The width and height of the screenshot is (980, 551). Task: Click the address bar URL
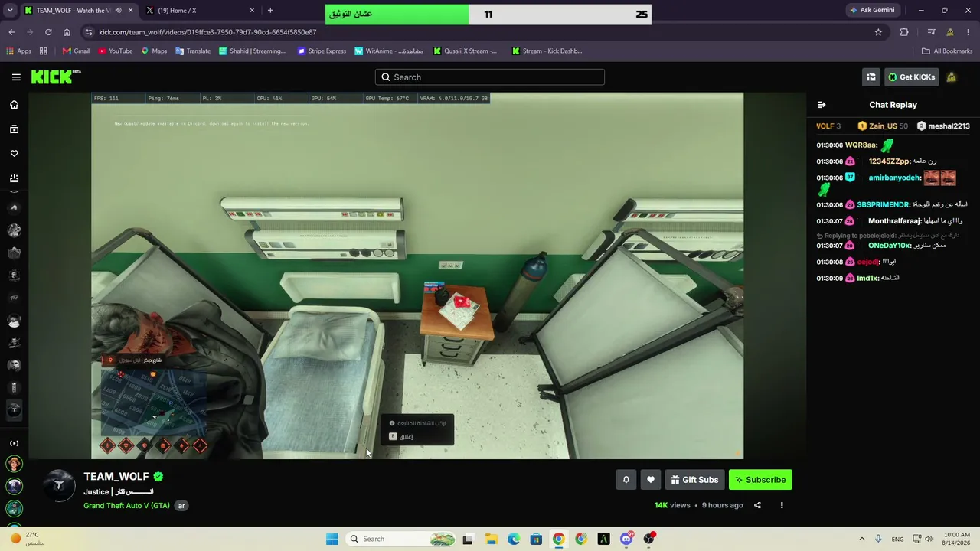coord(207,32)
